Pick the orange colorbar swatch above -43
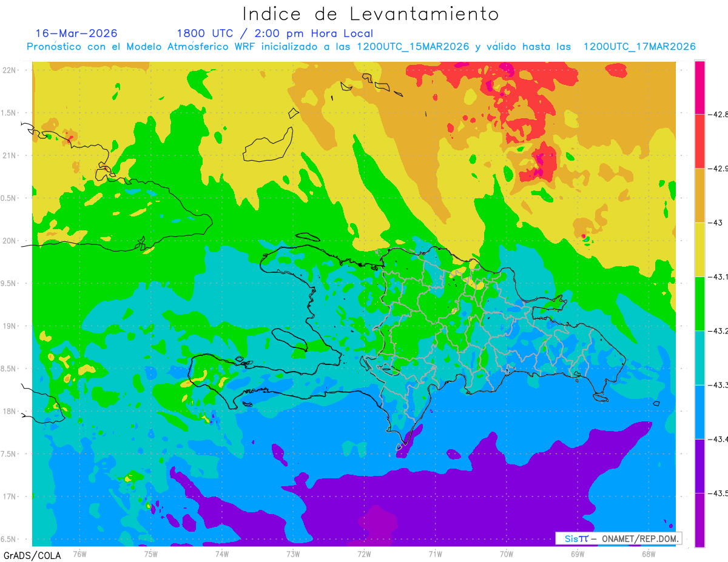The image size is (728, 562). pyautogui.click(x=700, y=195)
